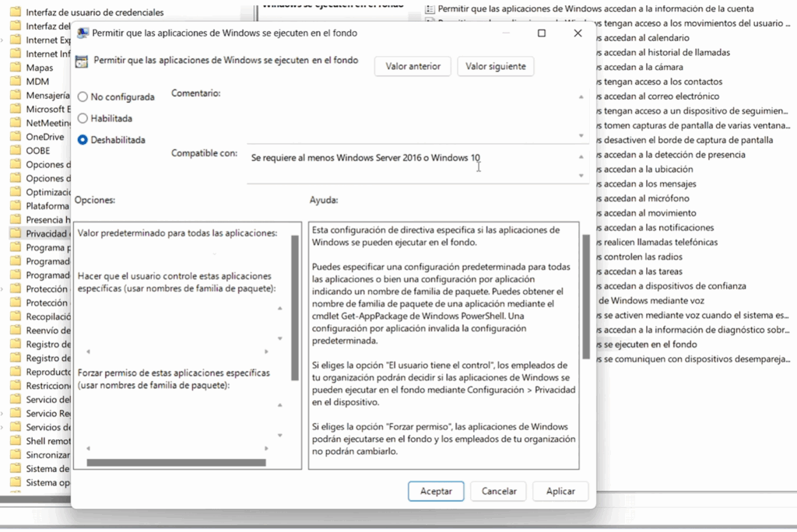Open the Interfaz de usuario de credenciales folder
Viewport: 797px width, 532px height.
pos(94,12)
